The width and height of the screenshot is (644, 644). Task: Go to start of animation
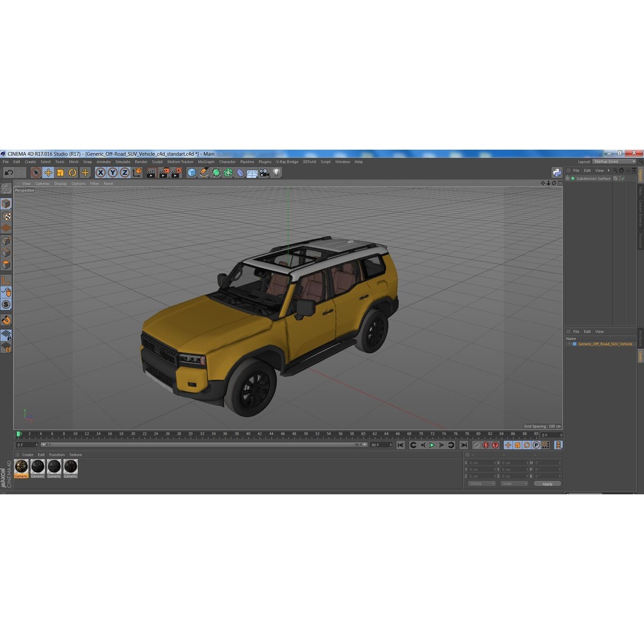401,445
